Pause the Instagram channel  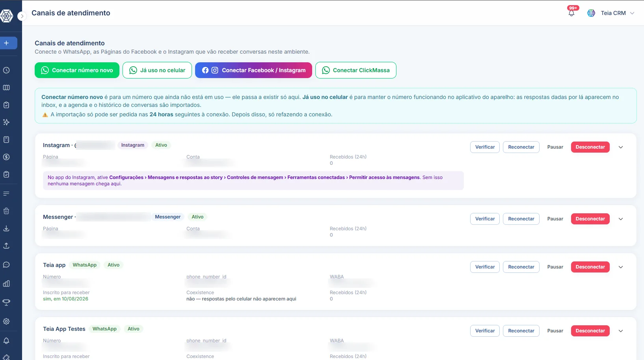coord(555,147)
